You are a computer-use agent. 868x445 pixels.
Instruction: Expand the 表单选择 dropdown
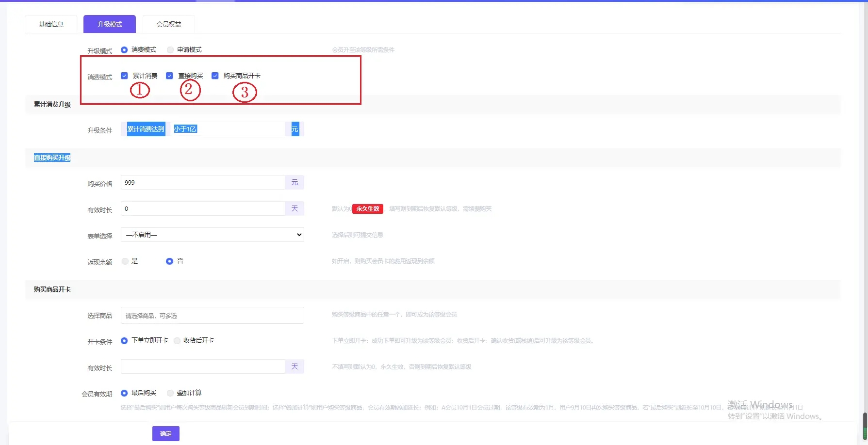[212, 235]
